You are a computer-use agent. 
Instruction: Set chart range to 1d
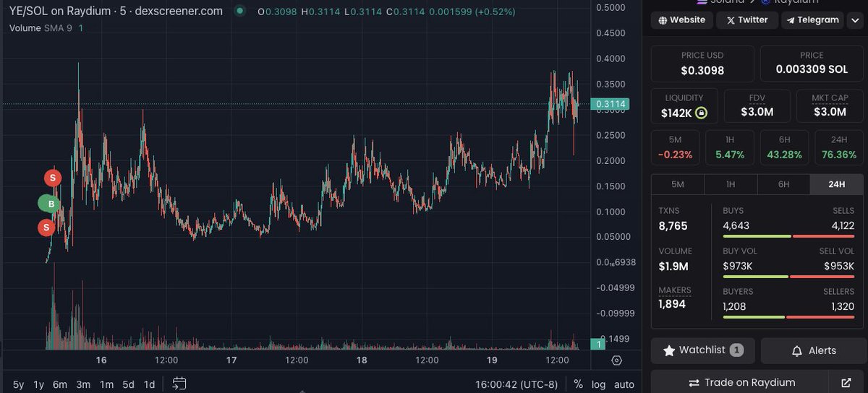[150, 384]
